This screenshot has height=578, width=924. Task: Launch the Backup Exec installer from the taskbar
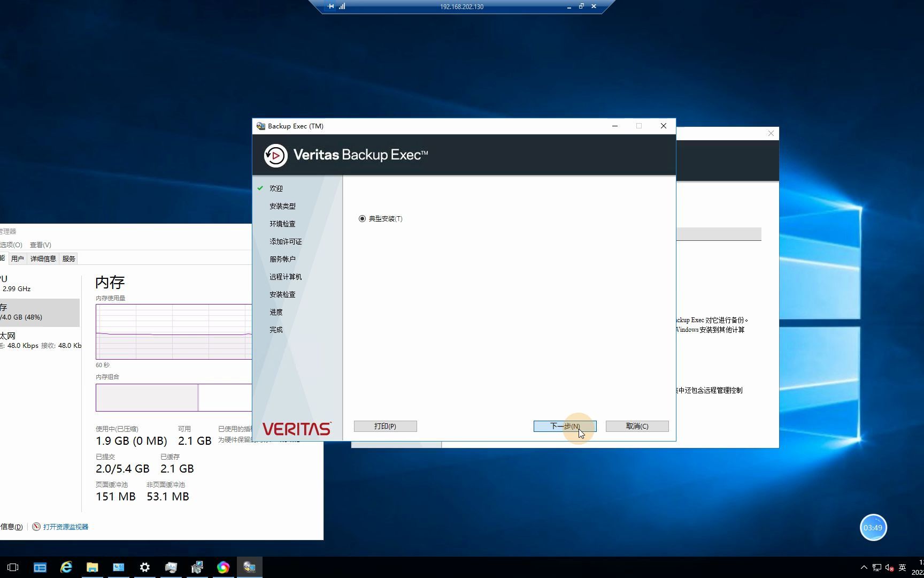pyautogui.click(x=249, y=567)
